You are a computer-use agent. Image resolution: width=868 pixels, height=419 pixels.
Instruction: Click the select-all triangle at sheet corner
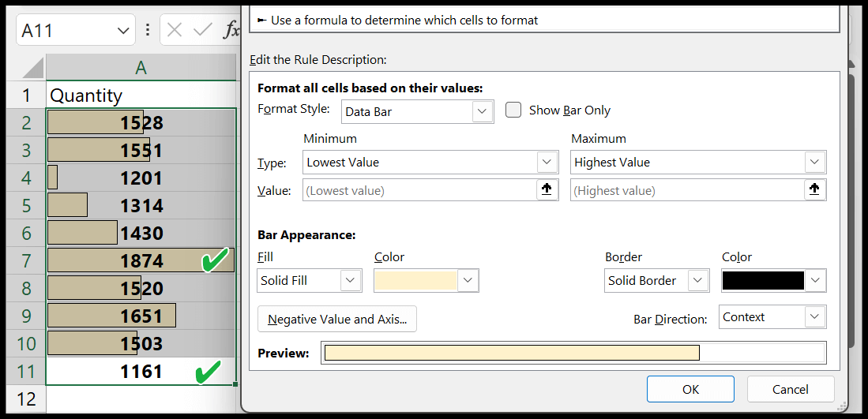32,69
